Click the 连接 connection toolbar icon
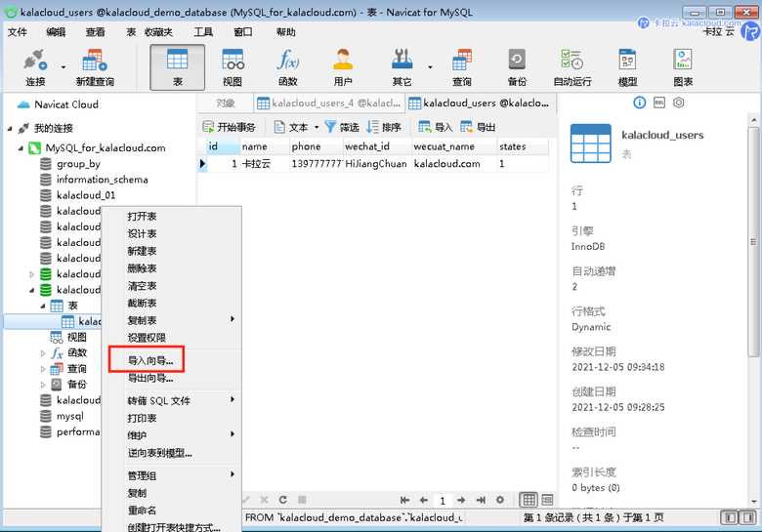Image resolution: width=762 pixels, height=532 pixels. click(x=35, y=67)
